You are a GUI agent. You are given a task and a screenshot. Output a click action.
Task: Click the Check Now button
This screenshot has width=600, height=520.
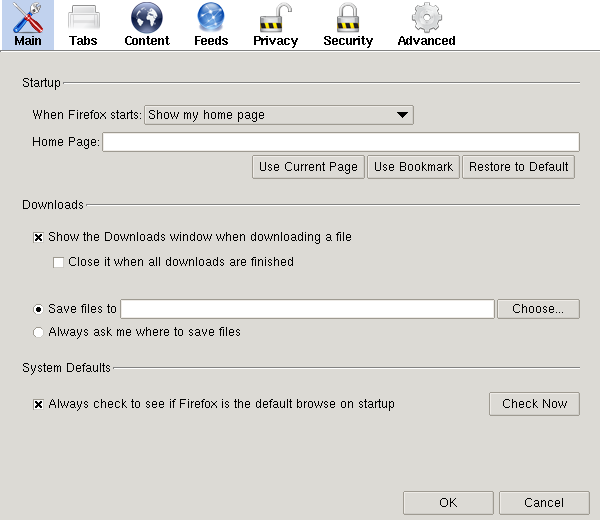point(534,404)
